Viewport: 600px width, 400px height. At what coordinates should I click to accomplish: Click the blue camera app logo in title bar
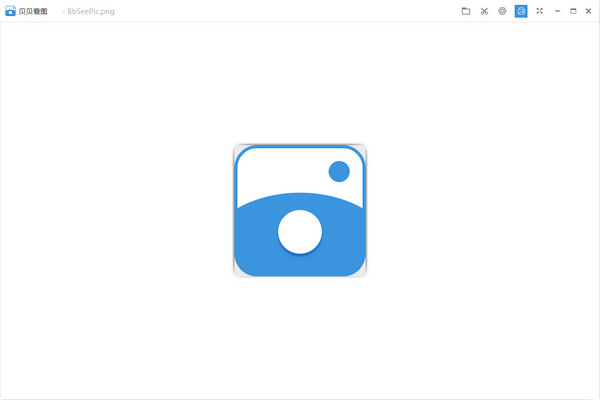point(10,11)
